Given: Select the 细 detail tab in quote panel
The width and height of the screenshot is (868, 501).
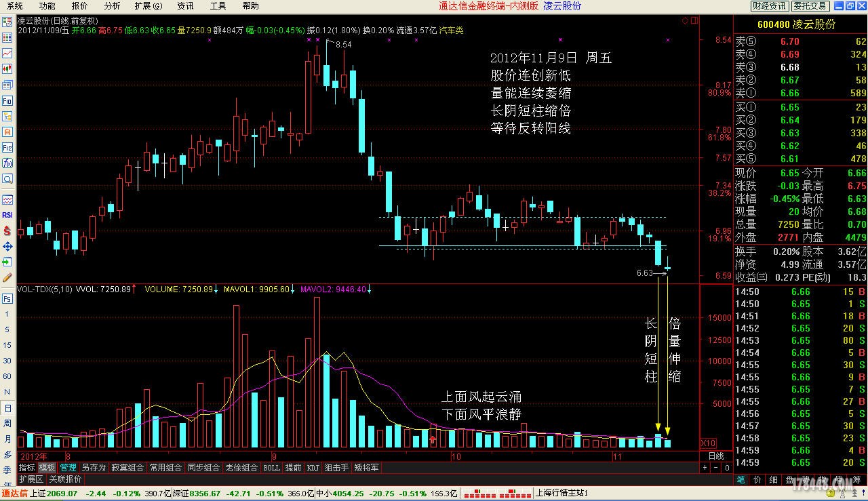Looking at the screenshot, I should pos(773,479).
